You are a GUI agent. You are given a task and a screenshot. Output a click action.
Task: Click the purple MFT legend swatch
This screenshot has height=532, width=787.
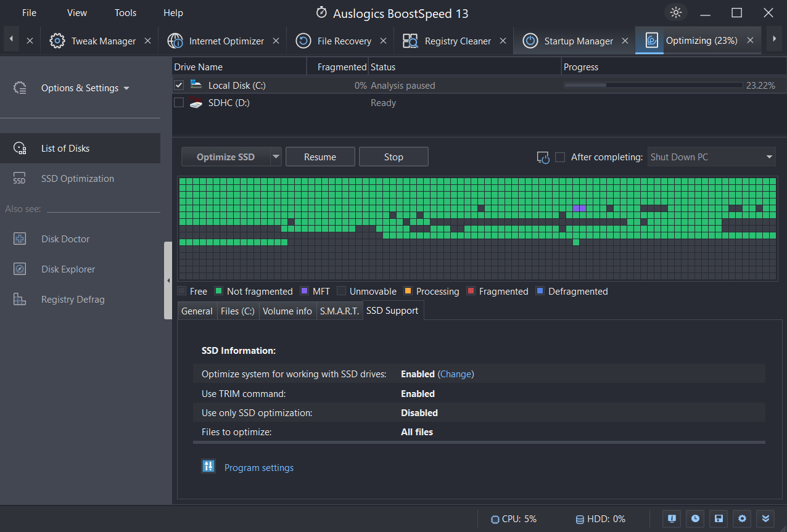coord(304,291)
